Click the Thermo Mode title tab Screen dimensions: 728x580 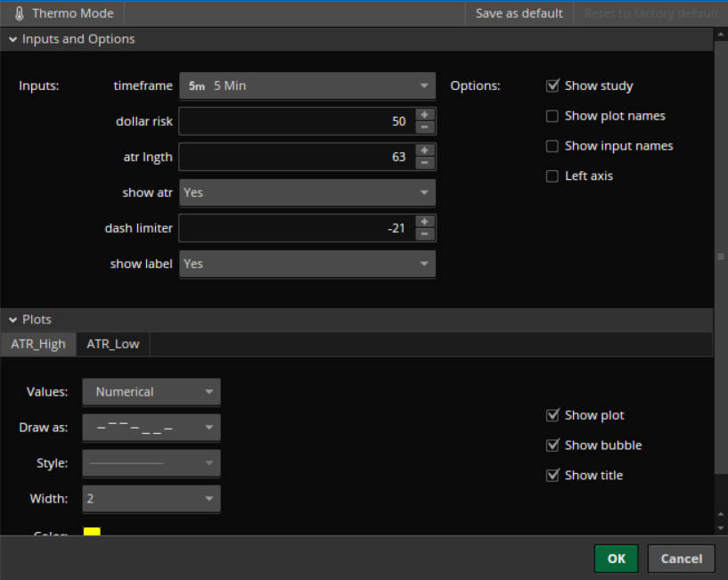pyautogui.click(x=62, y=13)
